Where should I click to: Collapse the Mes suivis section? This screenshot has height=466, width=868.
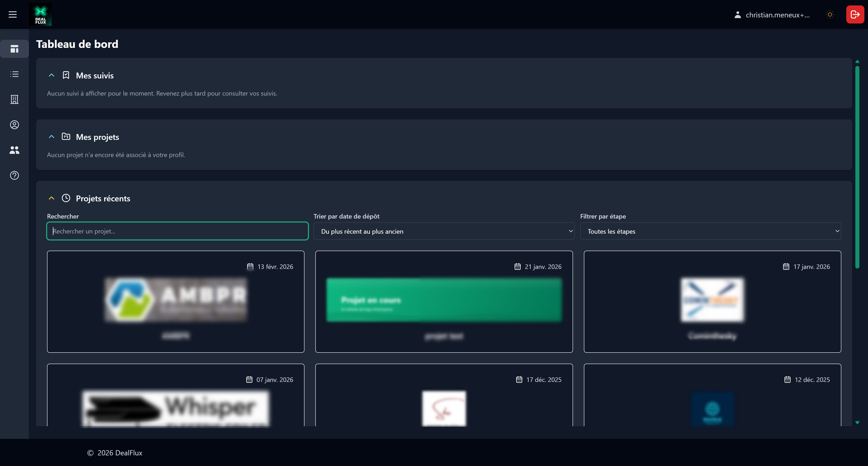(52, 75)
